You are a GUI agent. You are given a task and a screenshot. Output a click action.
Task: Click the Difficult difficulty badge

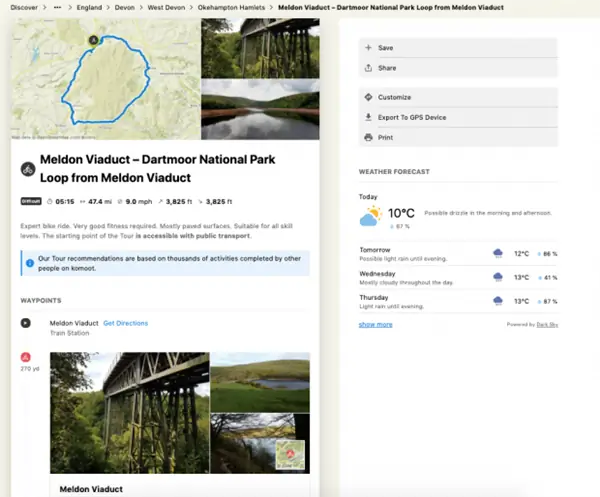31,201
